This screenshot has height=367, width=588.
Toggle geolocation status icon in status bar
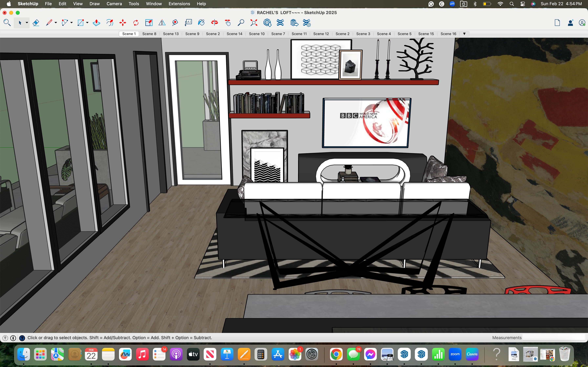(5, 338)
